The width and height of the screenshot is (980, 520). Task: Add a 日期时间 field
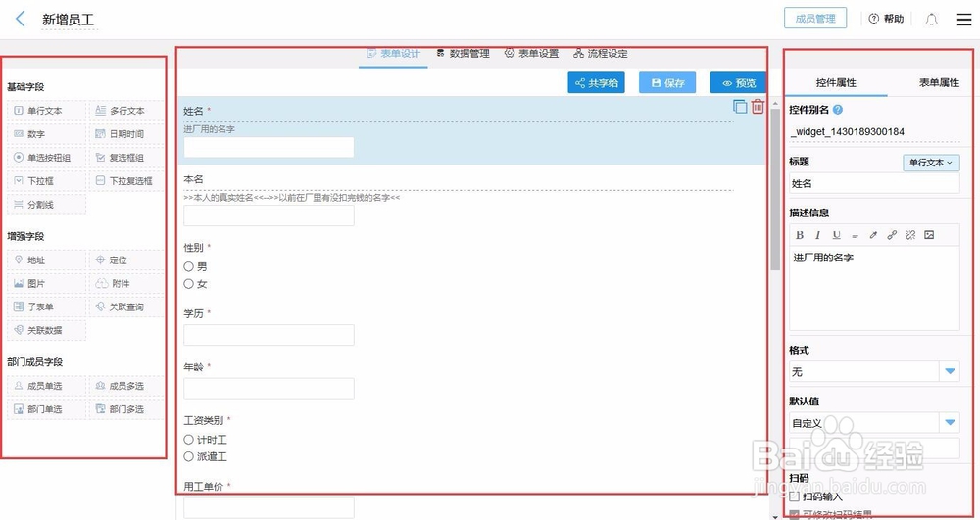coord(126,134)
